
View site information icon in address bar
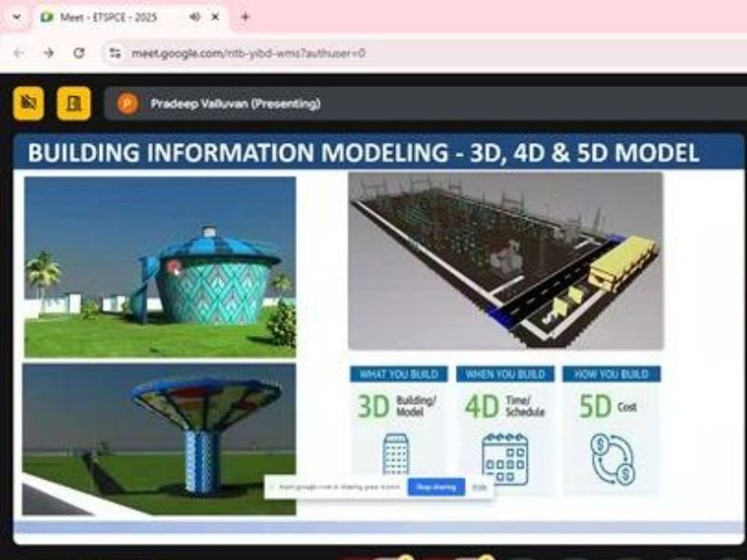(115, 53)
